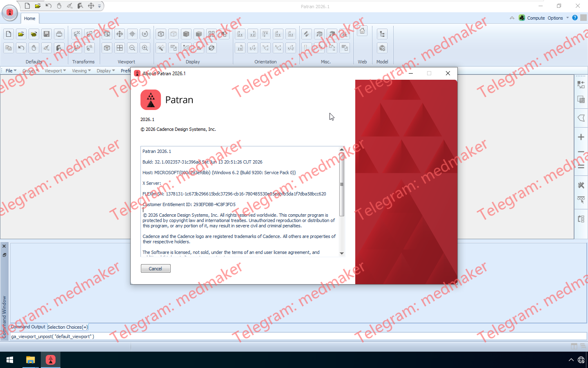Click the Compute menu label
Image resolution: width=588 pixels, height=368 pixels.
pos(536,18)
